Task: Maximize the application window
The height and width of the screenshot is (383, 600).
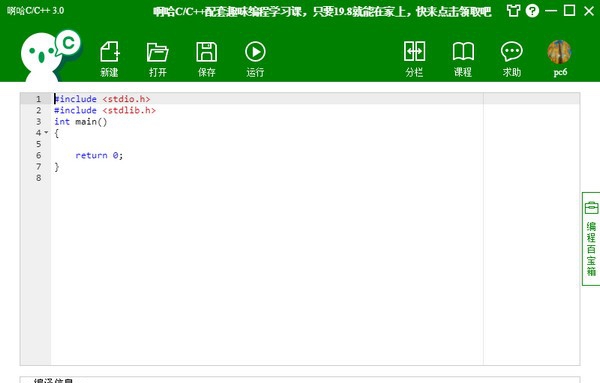Action: click(x=569, y=11)
